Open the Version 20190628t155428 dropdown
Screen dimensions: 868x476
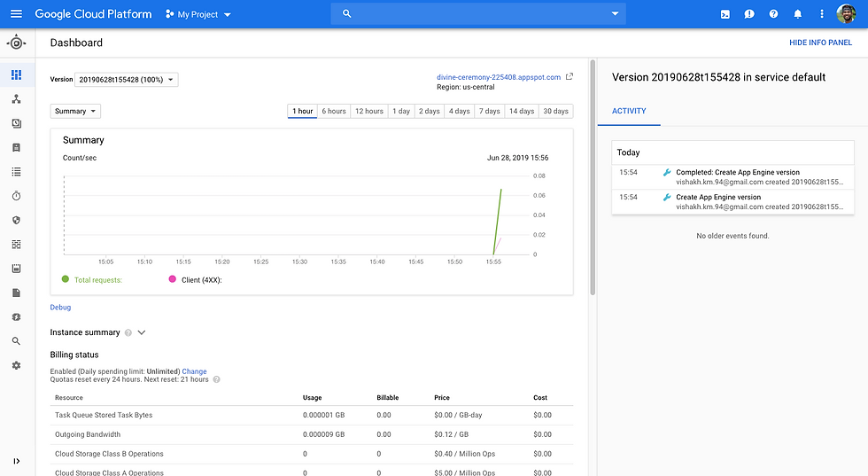[126, 80]
